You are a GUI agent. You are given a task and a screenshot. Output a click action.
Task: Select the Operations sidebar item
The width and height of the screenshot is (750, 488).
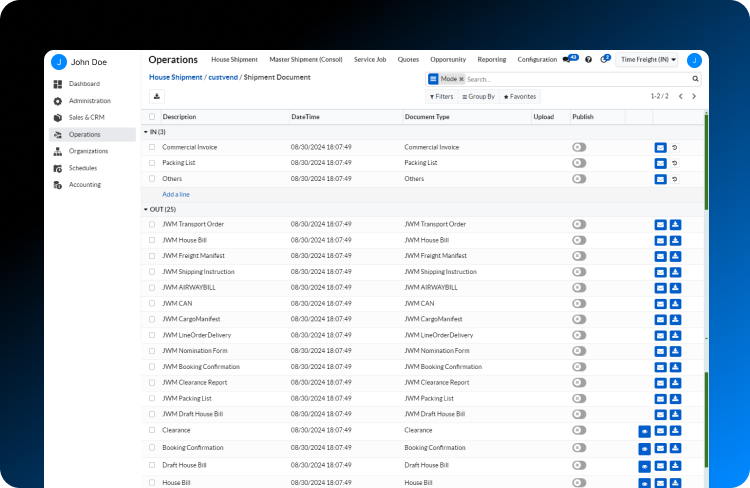pyautogui.click(x=92, y=134)
